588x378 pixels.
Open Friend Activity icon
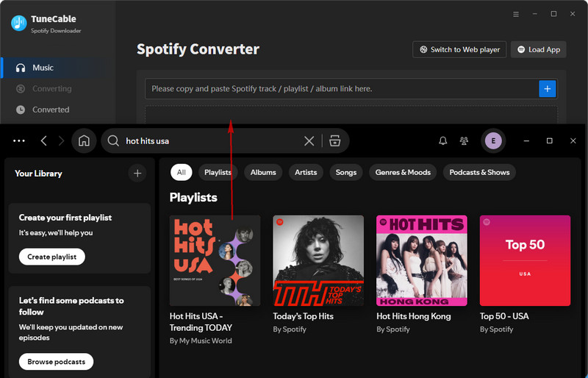(x=464, y=140)
